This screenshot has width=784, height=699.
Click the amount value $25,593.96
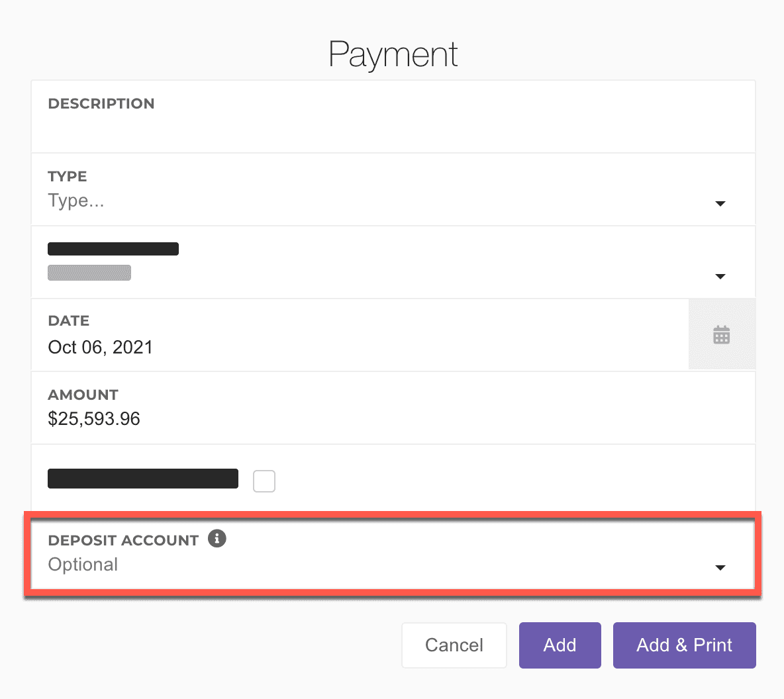coord(94,419)
